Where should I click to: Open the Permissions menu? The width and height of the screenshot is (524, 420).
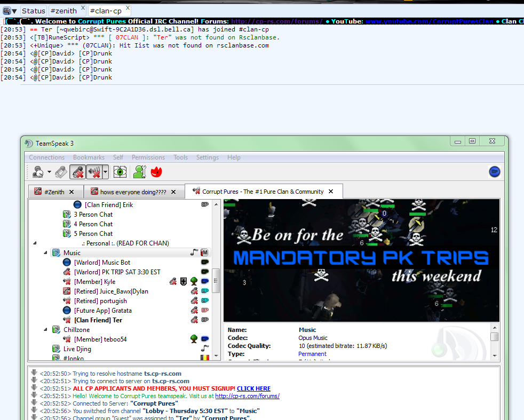click(148, 157)
